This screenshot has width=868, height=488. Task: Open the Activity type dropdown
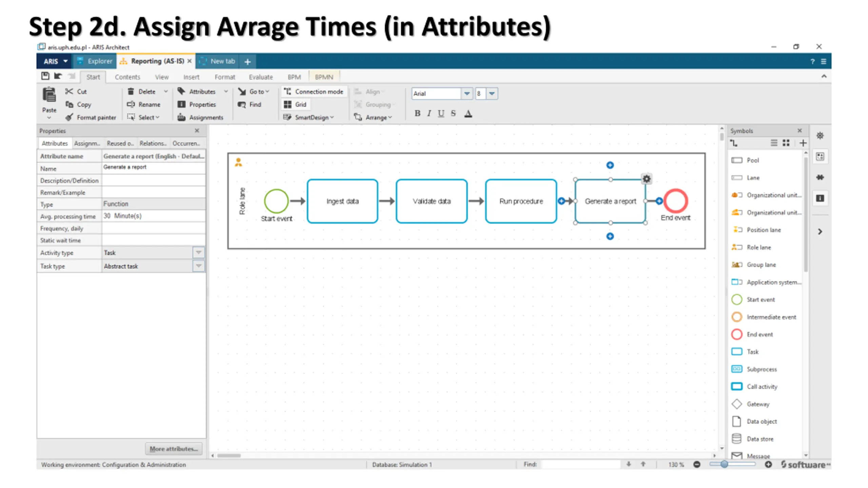[x=199, y=252]
